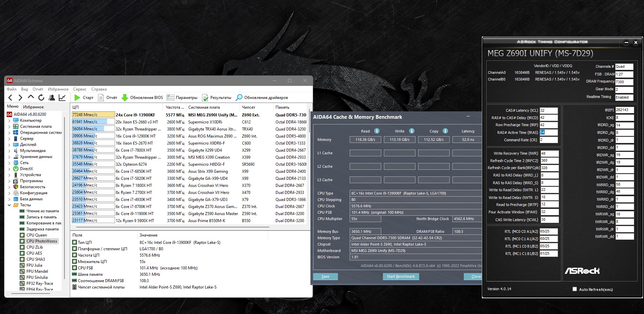
Task: Click Close in Cache & Memory Benchmark
Action: coord(473,276)
